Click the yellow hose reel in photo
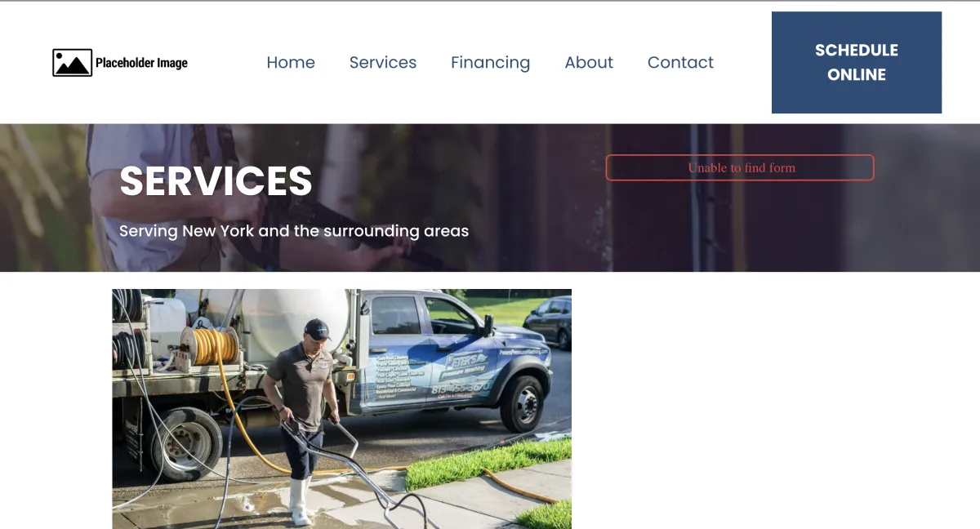The height and width of the screenshot is (529, 980). [x=211, y=346]
